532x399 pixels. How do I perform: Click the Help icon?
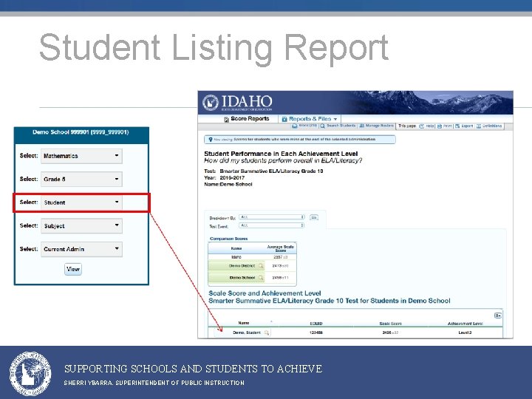pos(422,126)
